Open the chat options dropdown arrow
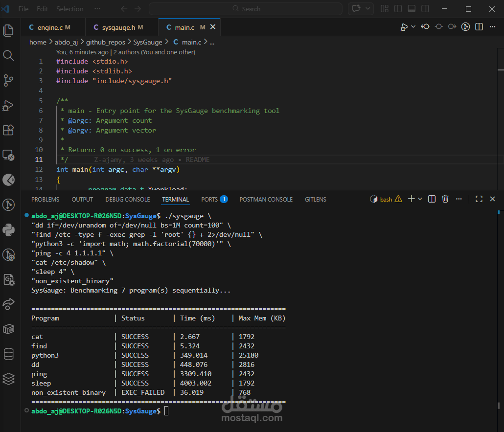This screenshot has width=504, height=432. [x=367, y=9]
